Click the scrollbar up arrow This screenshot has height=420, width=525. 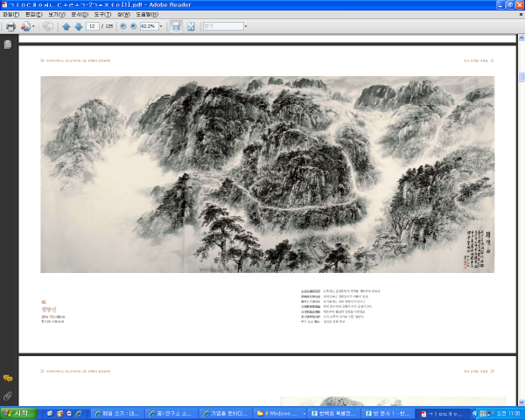521,37
